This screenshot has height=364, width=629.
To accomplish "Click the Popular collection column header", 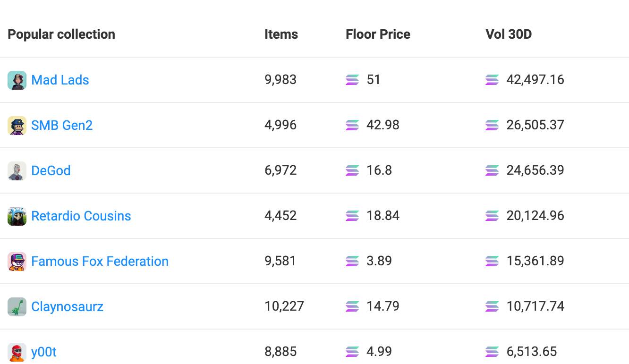I will pyautogui.click(x=61, y=34).
